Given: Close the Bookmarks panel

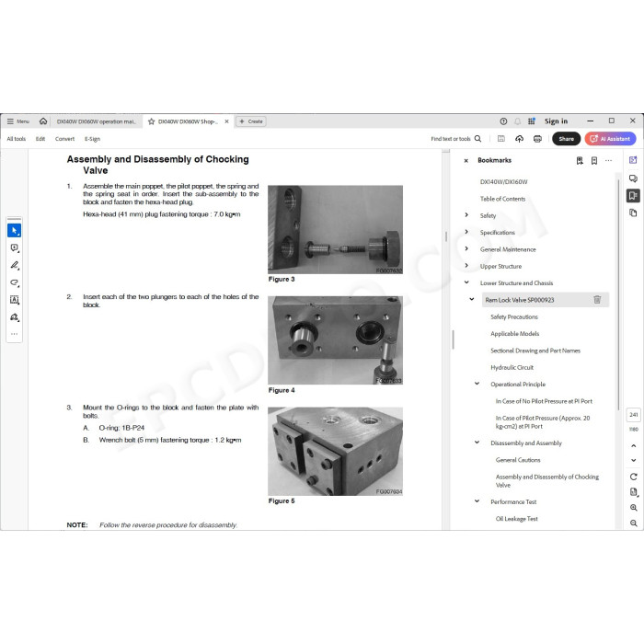Looking at the screenshot, I should (466, 161).
